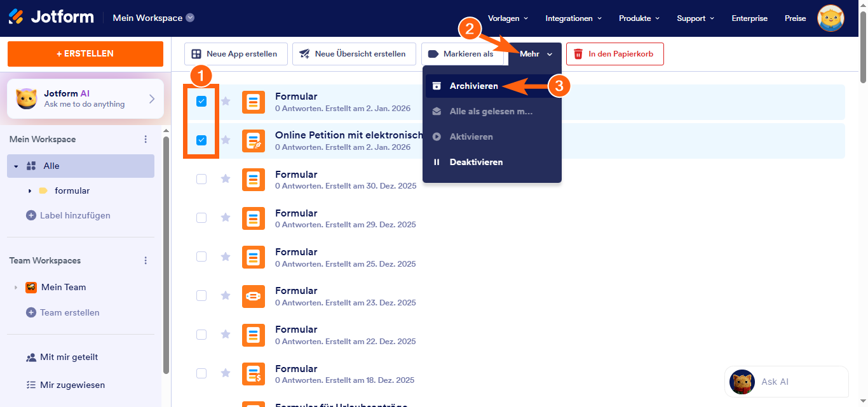The image size is (868, 407).
Task: Open Team Workspaces three-dot options
Action: 146,260
